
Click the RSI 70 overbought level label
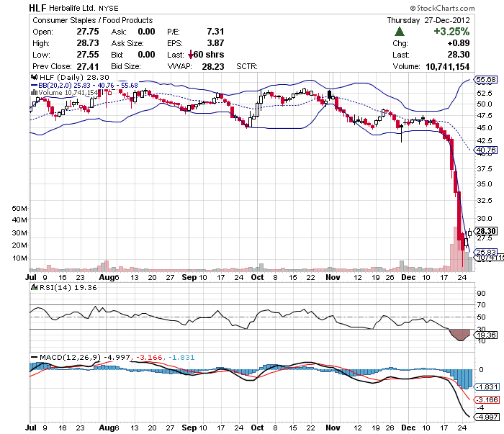coord(481,304)
